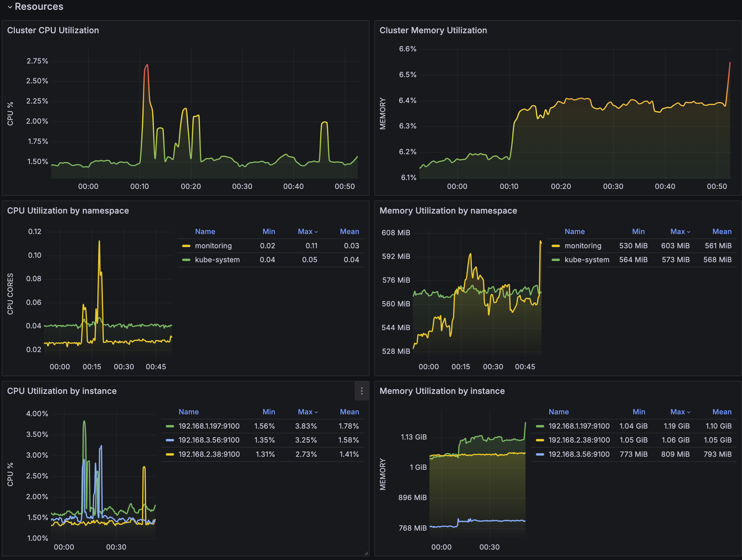Sort CPU instance legend by Min column
The image size is (742, 560).
(x=268, y=412)
